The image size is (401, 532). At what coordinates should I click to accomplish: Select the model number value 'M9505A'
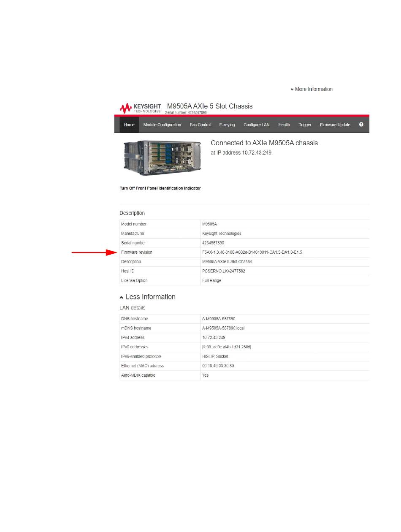[x=209, y=224]
